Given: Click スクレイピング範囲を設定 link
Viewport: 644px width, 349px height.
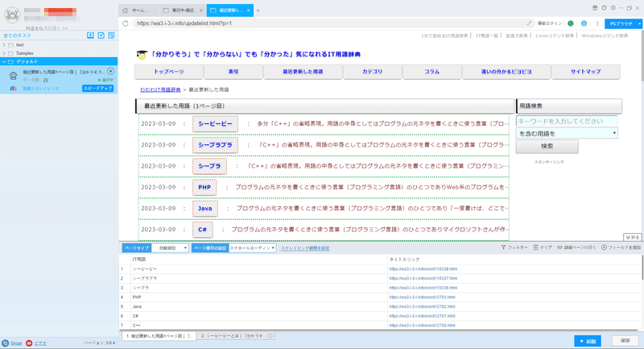Looking at the screenshot, I should pos(305,248).
